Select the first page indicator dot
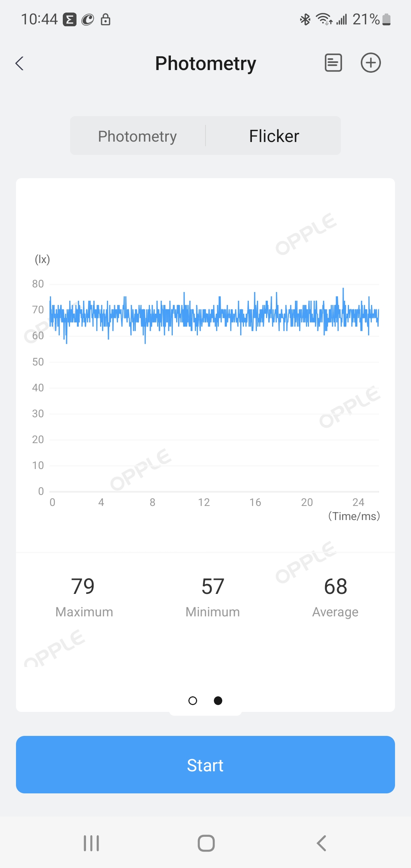 (193, 700)
